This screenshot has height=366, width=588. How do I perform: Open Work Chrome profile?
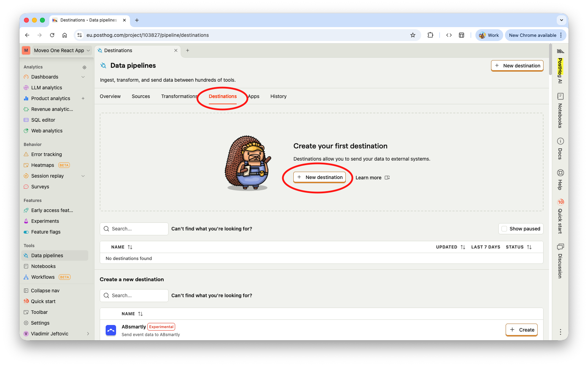489,35
